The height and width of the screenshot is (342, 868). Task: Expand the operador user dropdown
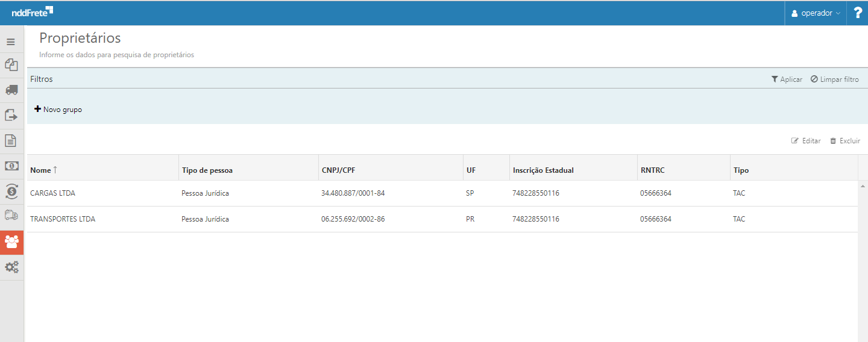pos(816,13)
